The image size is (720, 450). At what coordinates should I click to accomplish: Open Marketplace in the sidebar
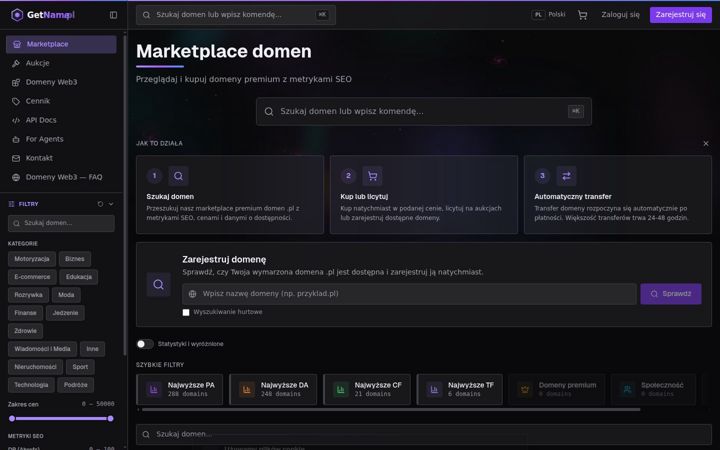coord(61,44)
